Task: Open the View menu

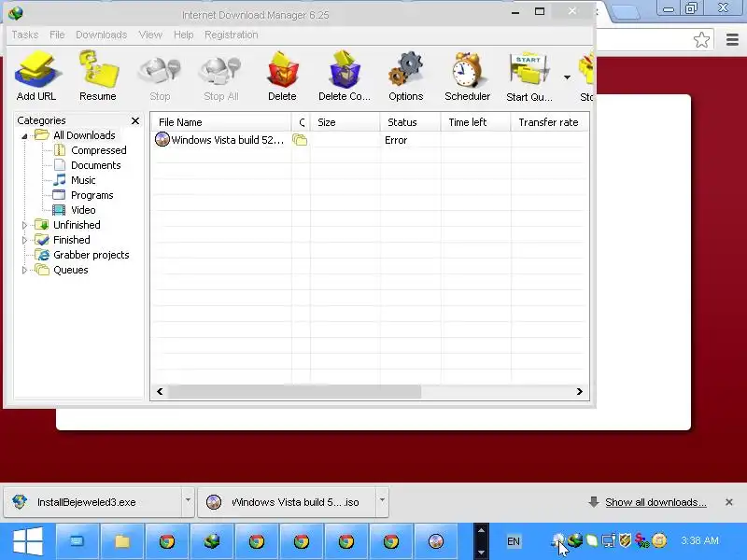Action: [150, 35]
